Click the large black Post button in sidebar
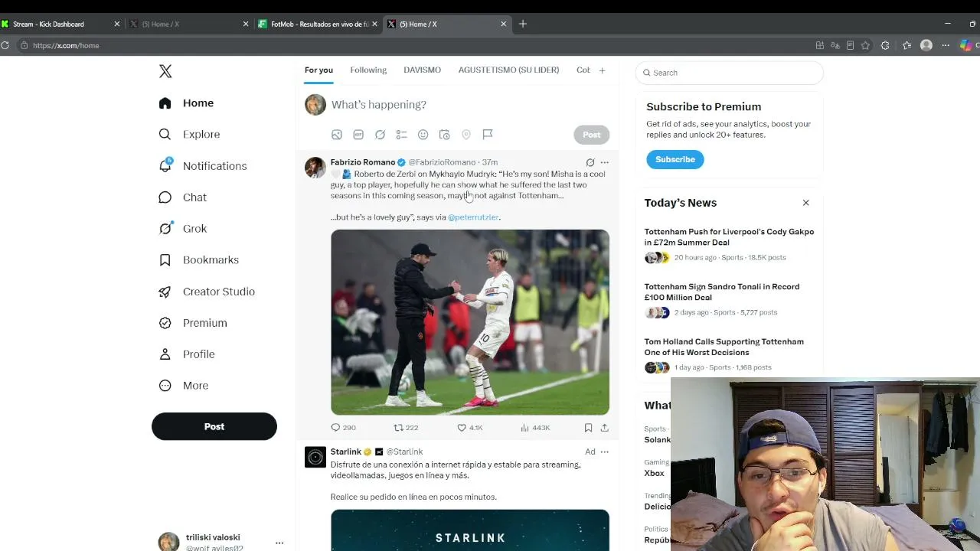 (x=214, y=426)
